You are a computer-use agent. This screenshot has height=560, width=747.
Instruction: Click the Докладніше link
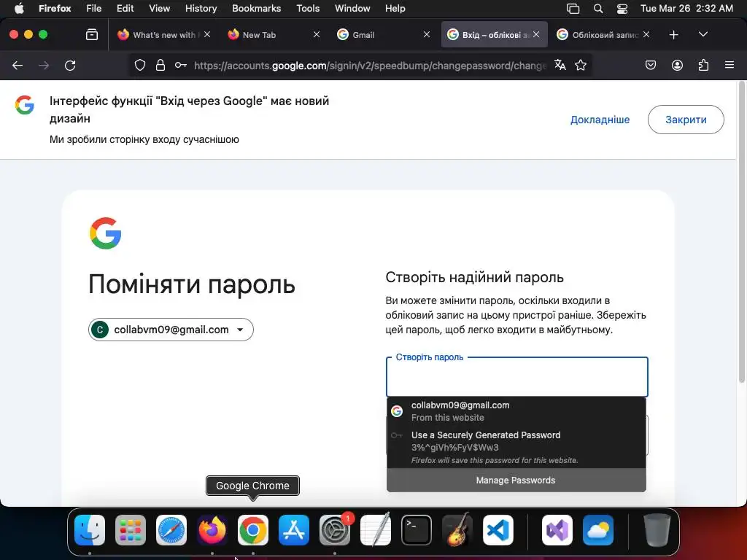[600, 120]
